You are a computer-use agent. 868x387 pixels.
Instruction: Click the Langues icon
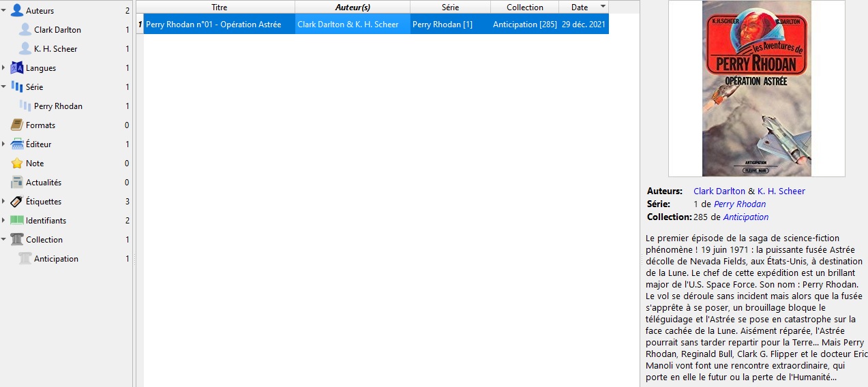pos(17,67)
